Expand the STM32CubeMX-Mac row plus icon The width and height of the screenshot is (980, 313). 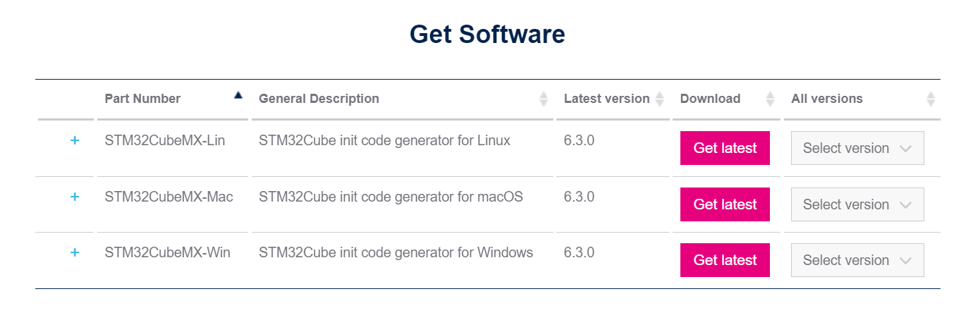[x=75, y=197]
